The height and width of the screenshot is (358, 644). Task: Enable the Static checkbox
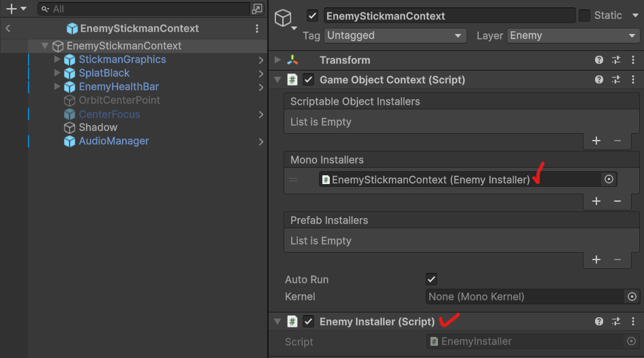[x=584, y=16]
